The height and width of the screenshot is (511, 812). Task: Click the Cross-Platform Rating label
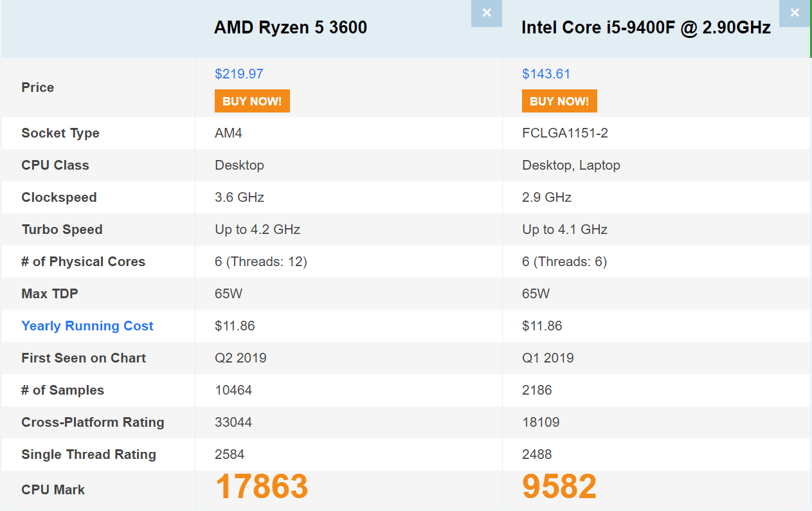click(x=93, y=422)
